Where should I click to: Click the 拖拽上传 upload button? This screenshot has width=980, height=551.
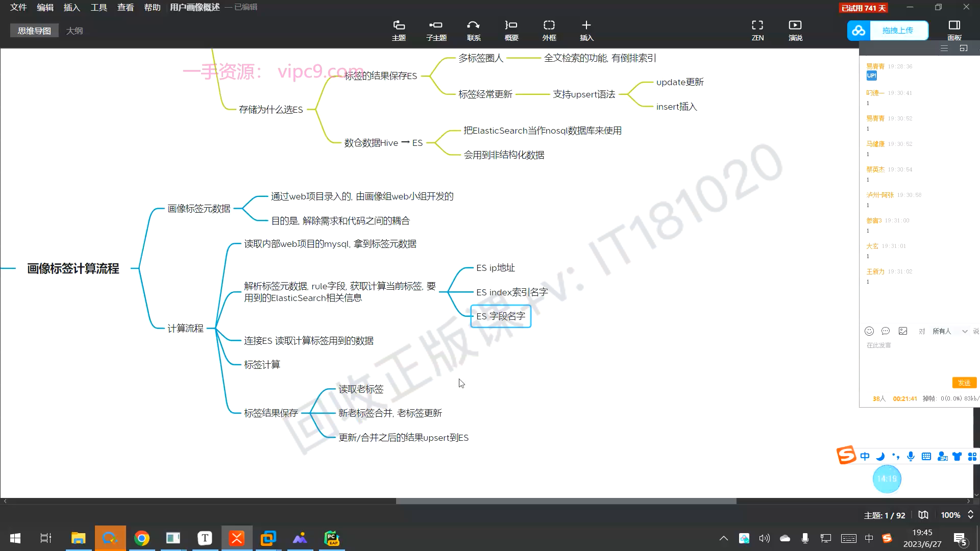(898, 31)
